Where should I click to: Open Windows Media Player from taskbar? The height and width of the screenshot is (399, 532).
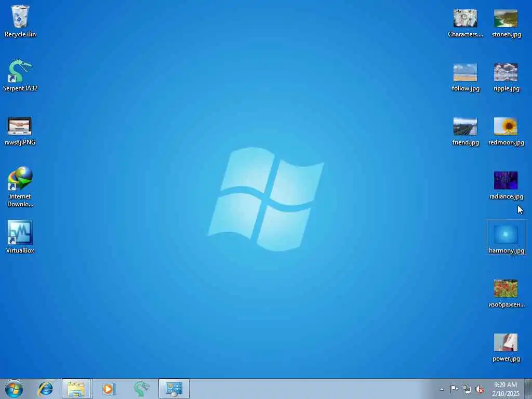[x=108, y=389]
